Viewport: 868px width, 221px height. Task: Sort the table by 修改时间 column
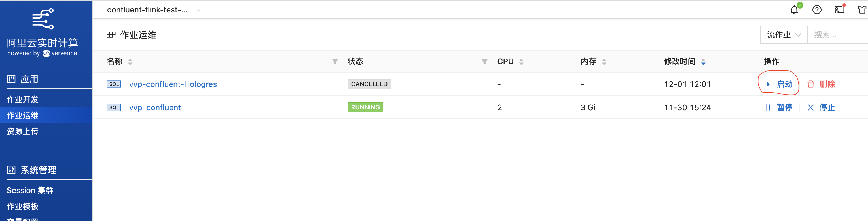[x=703, y=62]
